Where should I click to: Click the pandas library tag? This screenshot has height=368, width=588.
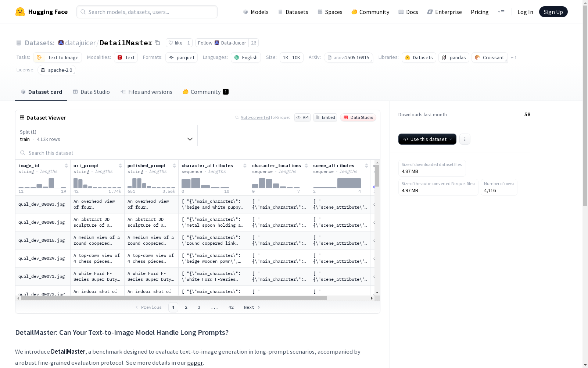[x=454, y=57]
